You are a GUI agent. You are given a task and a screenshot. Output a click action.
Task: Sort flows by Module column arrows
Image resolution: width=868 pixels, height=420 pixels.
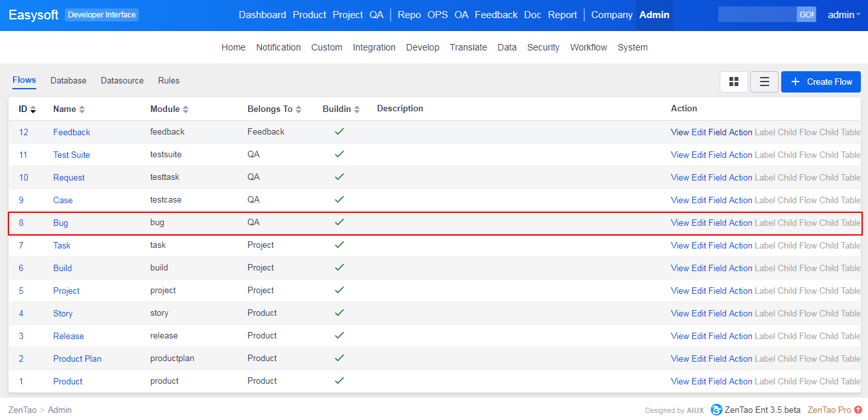[x=186, y=109]
